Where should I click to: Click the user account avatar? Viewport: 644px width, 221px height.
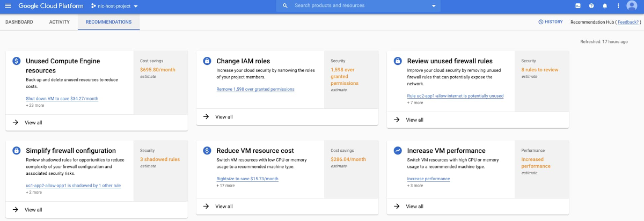coord(632,6)
